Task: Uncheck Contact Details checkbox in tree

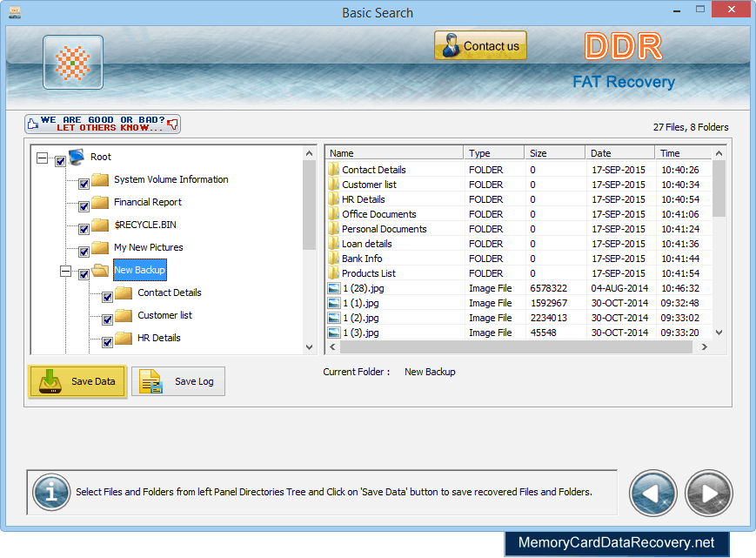Action: [108, 297]
